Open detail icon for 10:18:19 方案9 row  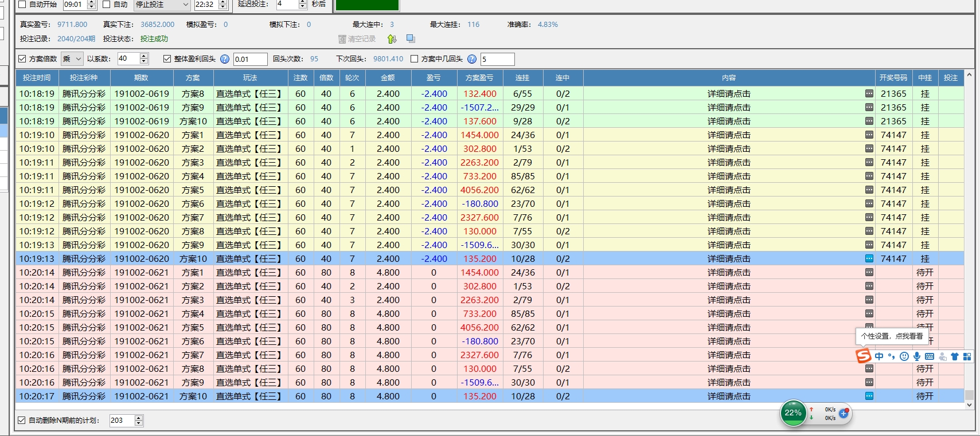[x=869, y=107]
